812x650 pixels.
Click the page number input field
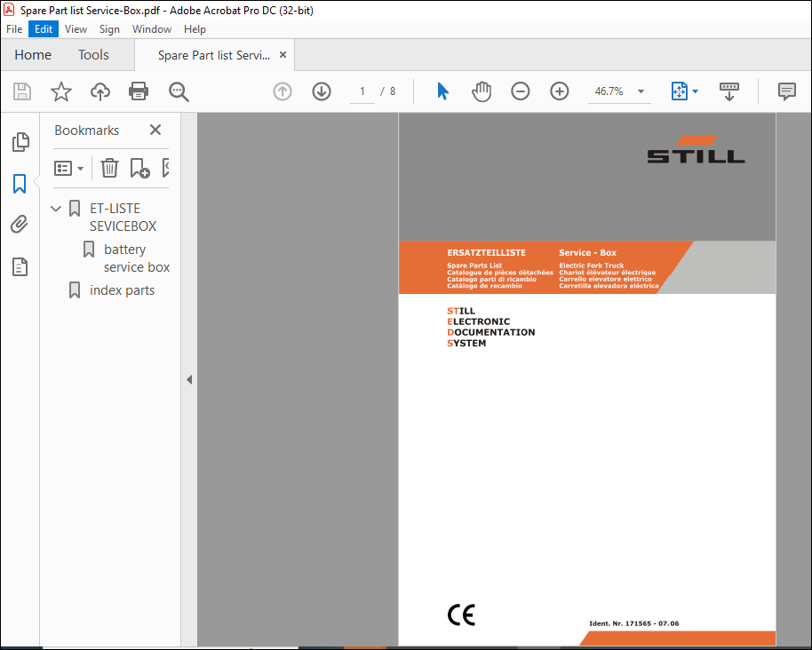pyautogui.click(x=362, y=91)
